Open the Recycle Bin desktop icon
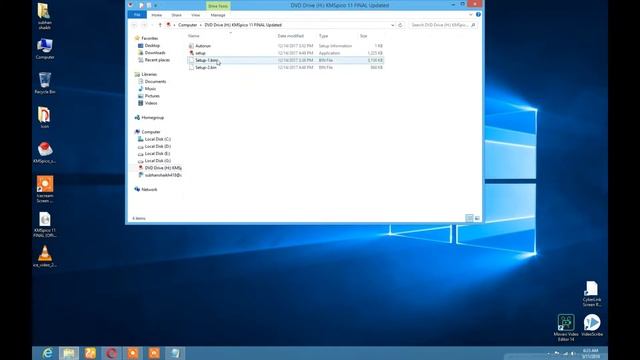640x360 pixels. [45, 83]
